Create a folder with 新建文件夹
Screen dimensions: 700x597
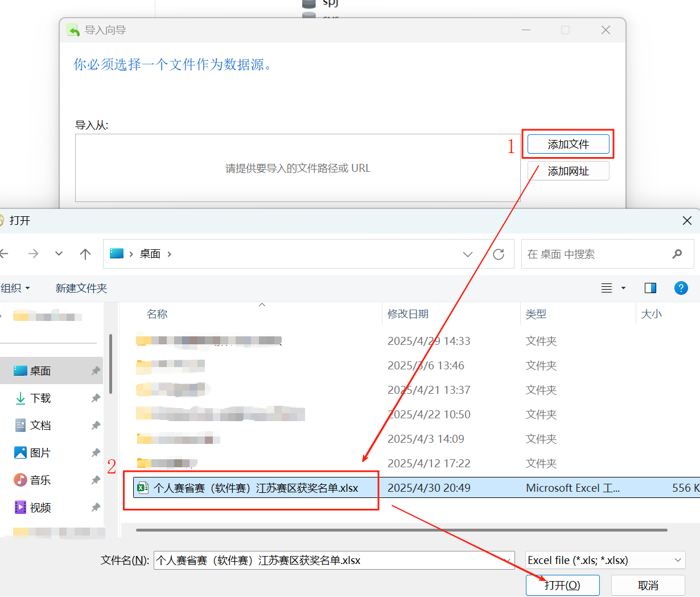pyautogui.click(x=81, y=288)
